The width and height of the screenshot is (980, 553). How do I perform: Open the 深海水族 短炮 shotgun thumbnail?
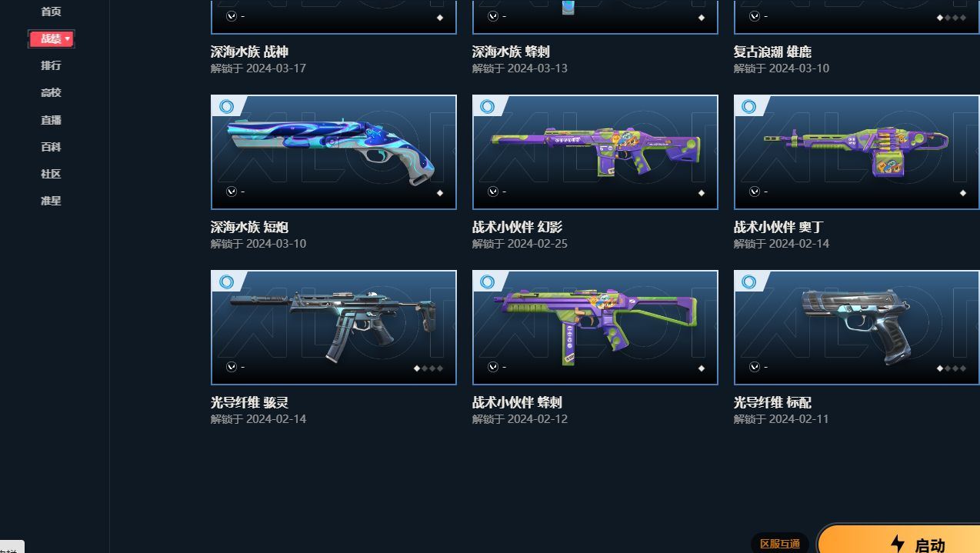[x=334, y=152]
